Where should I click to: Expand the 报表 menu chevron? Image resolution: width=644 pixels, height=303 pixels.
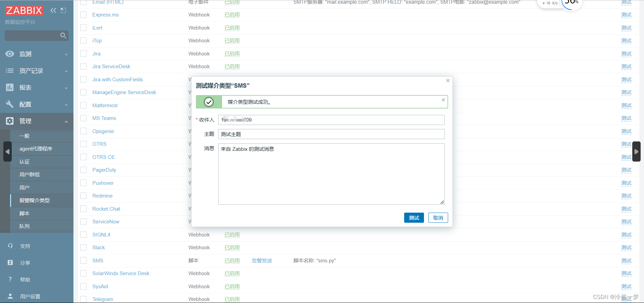[66, 88]
